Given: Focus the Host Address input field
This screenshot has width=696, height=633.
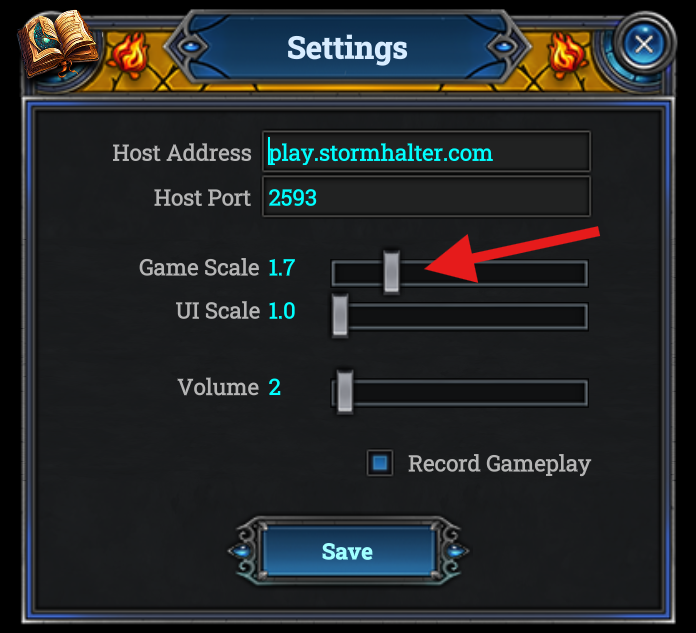Looking at the screenshot, I should (x=426, y=151).
